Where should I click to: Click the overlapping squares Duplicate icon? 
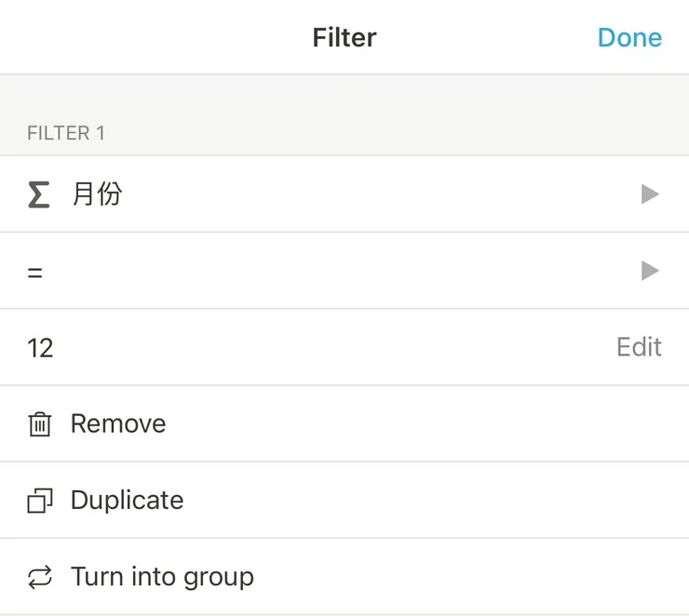pos(39,502)
